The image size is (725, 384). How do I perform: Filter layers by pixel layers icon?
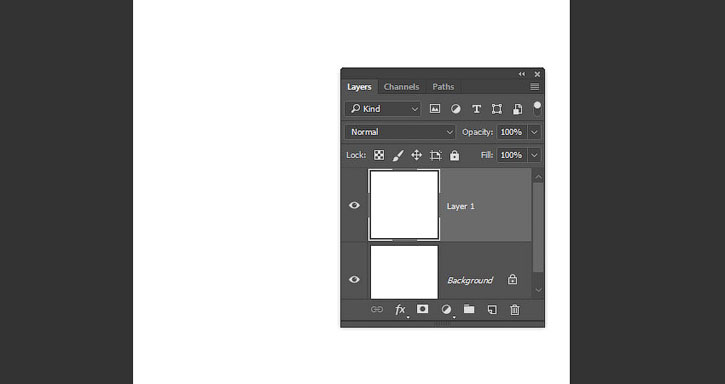point(435,109)
